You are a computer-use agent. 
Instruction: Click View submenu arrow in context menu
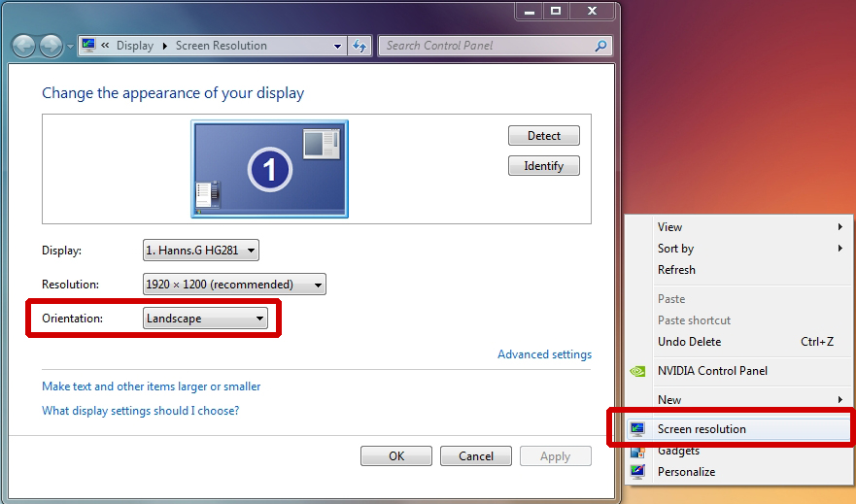tap(840, 227)
